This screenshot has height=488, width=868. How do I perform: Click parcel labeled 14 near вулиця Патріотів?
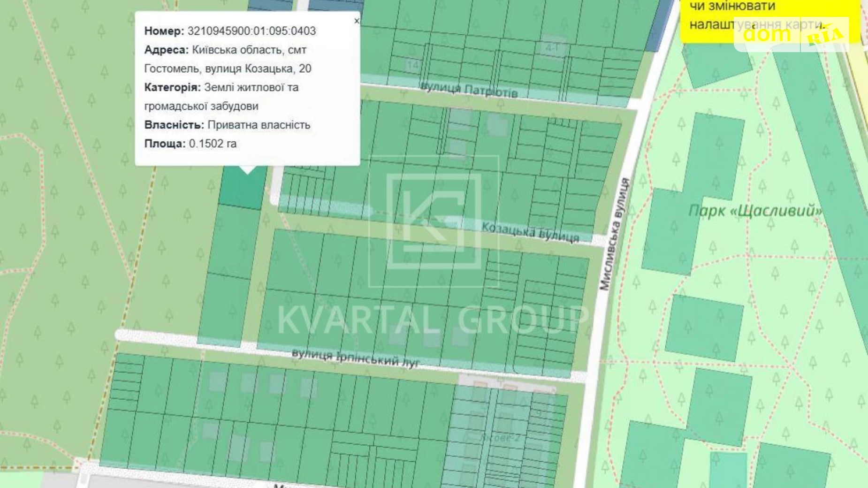412,65
